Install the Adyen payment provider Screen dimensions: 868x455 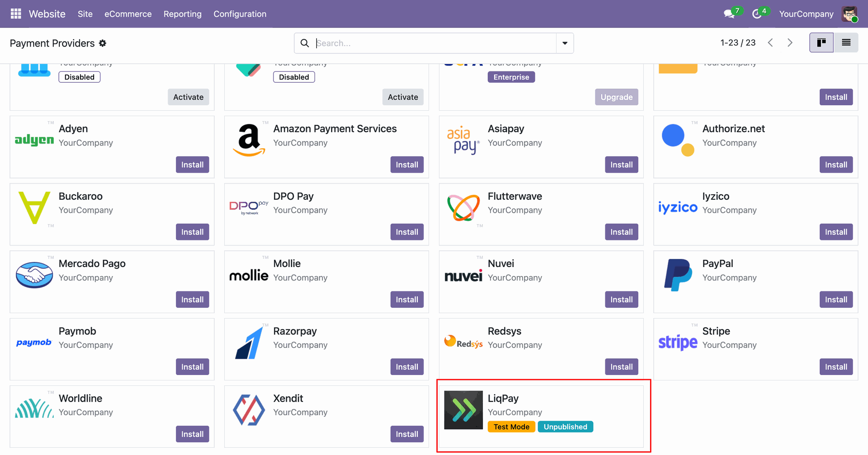[x=192, y=165]
